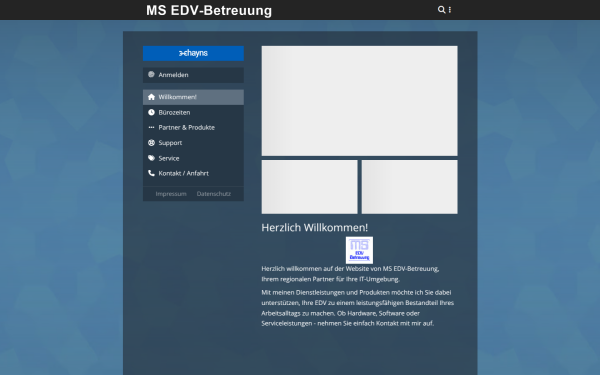Click the lifebuoy icon beside Support
The width and height of the screenshot is (600, 375).
point(151,143)
